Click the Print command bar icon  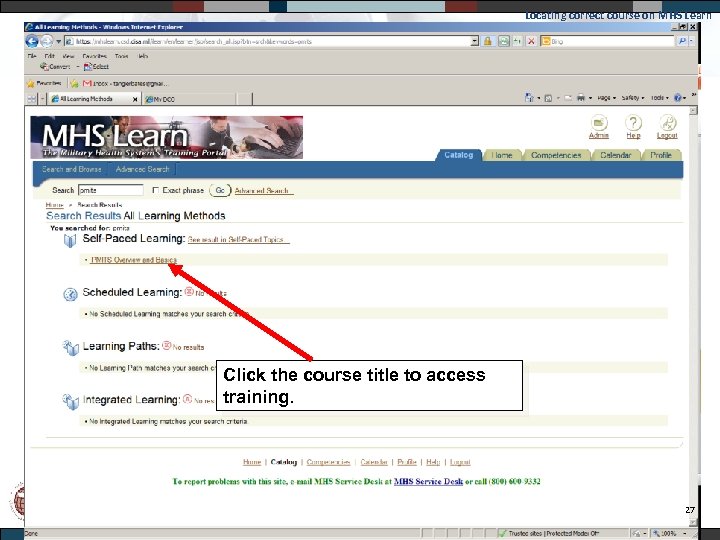pyautogui.click(x=581, y=97)
